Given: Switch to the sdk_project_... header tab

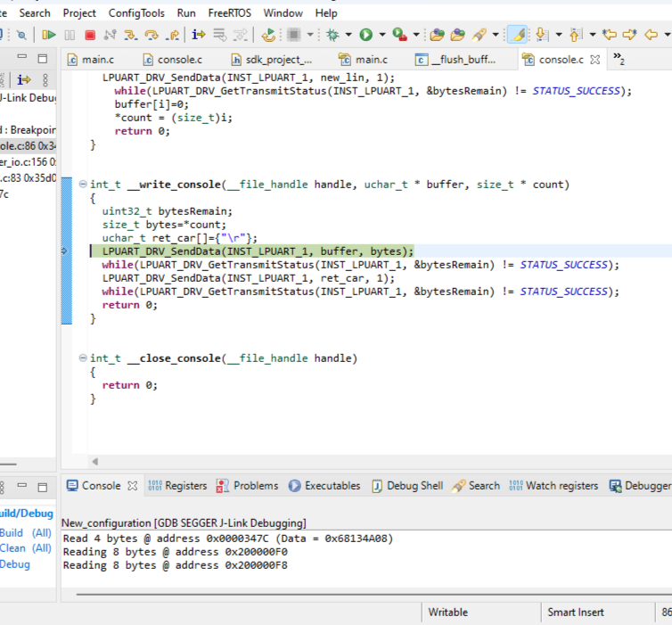Looking at the screenshot, I should click(272, 60).
